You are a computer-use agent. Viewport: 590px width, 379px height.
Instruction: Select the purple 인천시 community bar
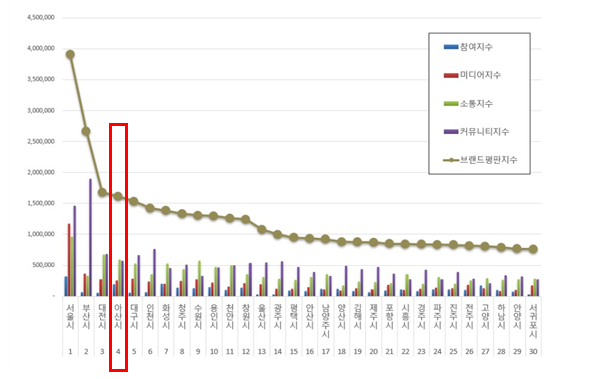(x=154, y=272)
